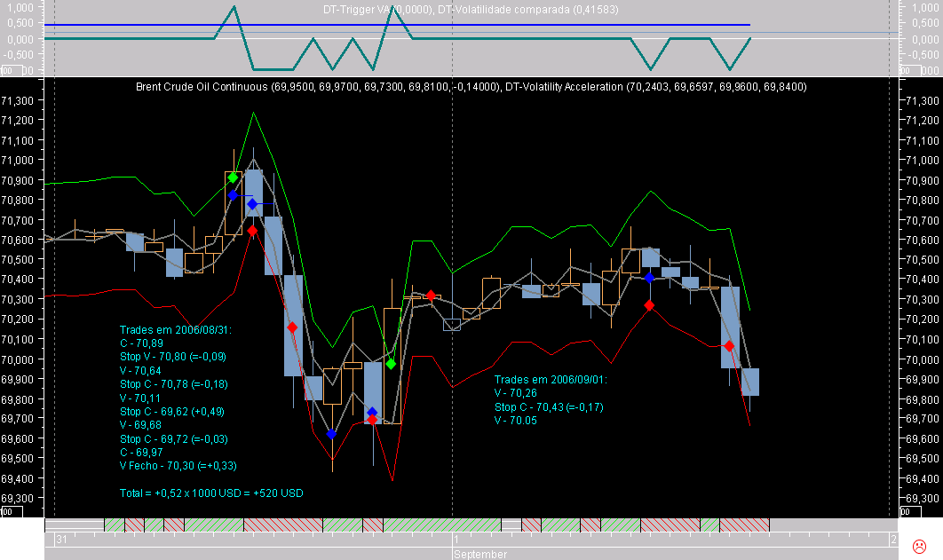Click the 'Trades em 2006/09/01:' annotation
This screenshot has width=943, height=560.
551,380
